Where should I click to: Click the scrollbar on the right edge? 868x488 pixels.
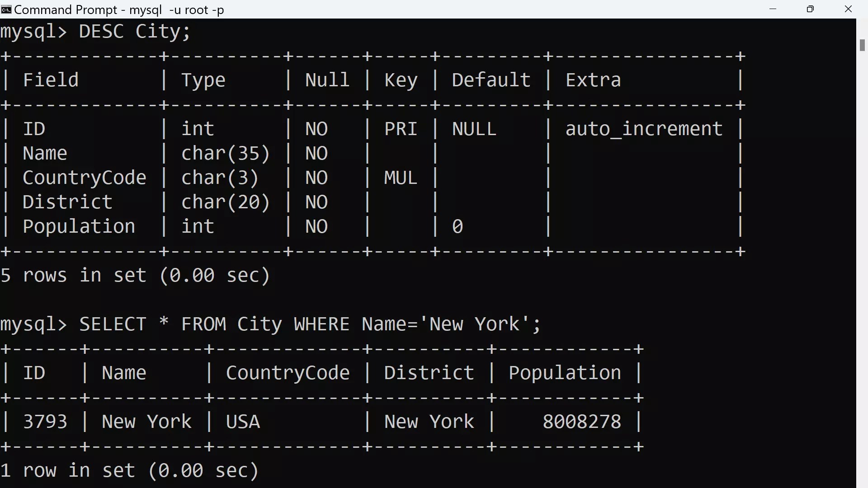[x=862, y=45]
